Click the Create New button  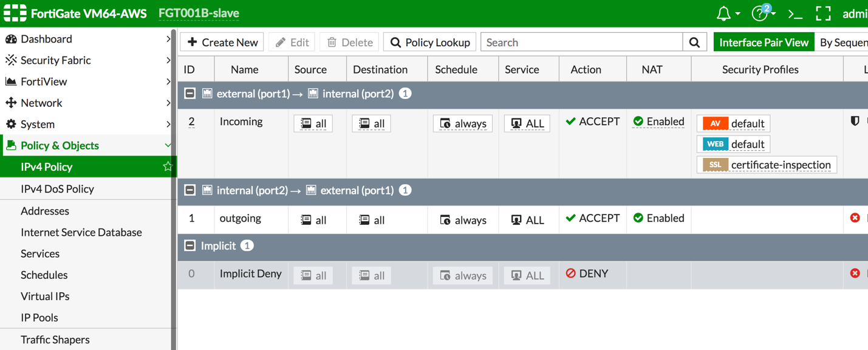click(x=222, y=43)
